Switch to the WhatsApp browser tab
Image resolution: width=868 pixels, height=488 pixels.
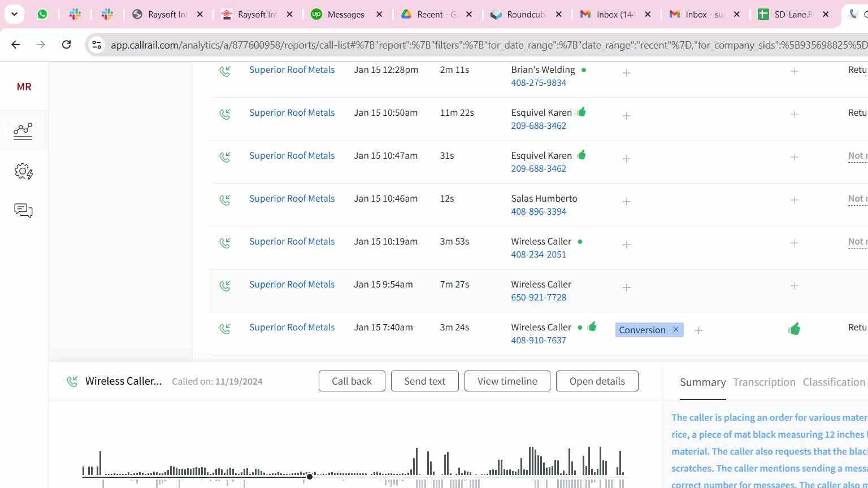click(x=42, y=14)
